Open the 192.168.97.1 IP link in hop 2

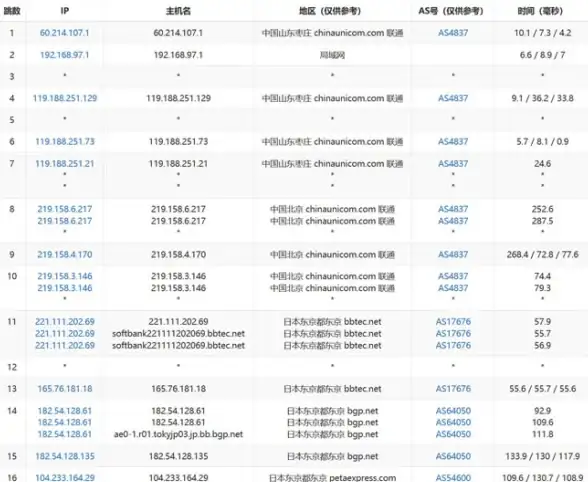tap(64, 55)
